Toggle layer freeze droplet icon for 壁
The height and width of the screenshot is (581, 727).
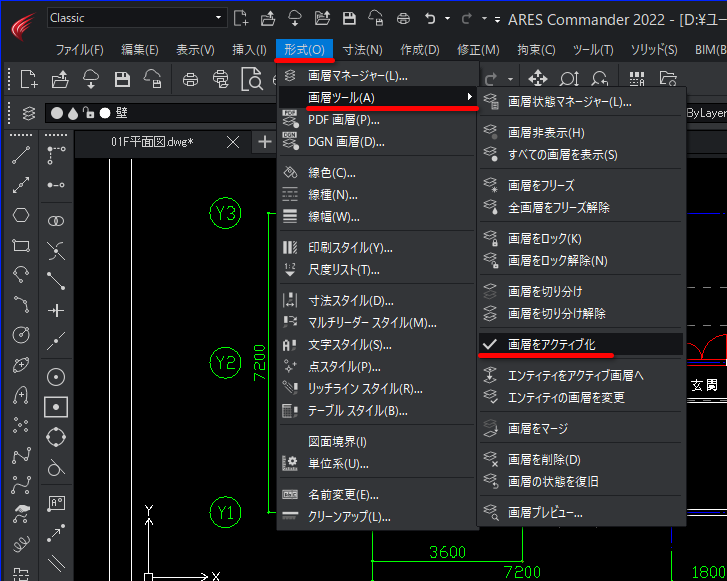pos(73,113)
